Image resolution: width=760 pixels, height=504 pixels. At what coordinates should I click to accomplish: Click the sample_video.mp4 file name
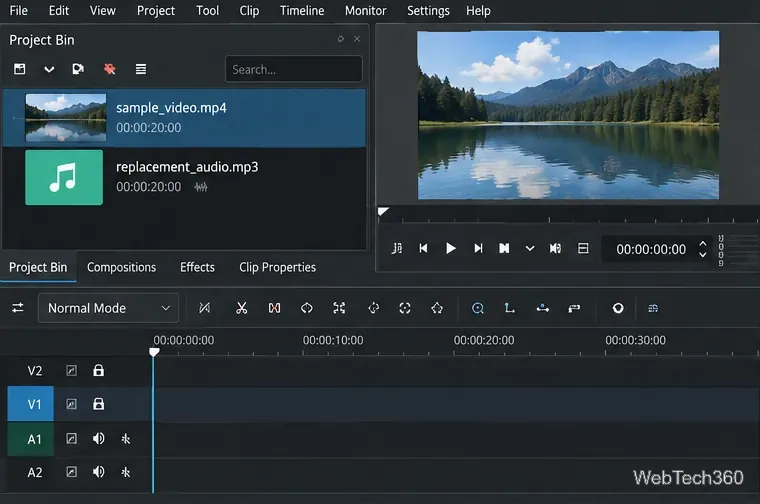[x=171, y=108]
